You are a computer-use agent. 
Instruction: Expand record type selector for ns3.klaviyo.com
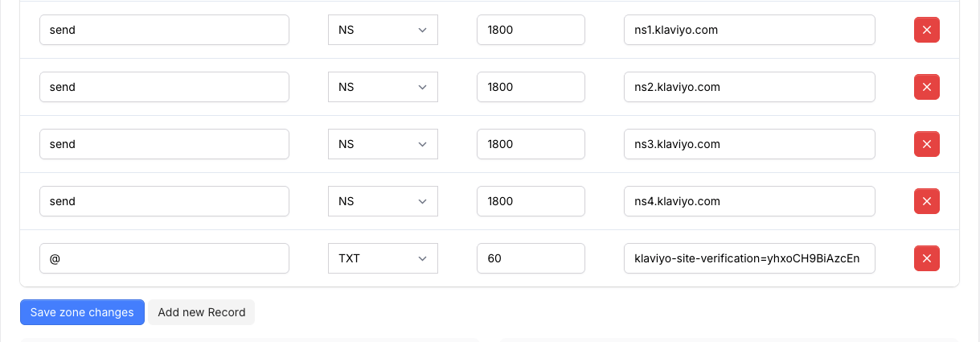tap(383, 144)
